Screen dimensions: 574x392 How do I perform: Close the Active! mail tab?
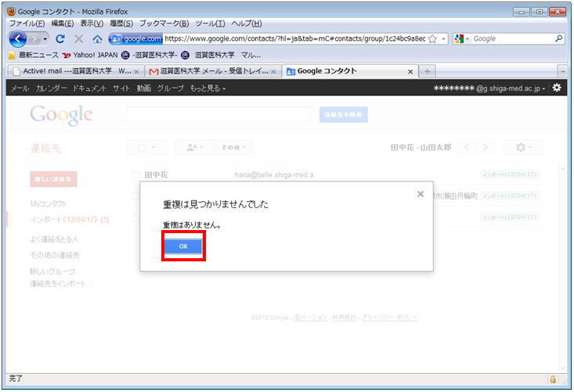pos(136,72)
